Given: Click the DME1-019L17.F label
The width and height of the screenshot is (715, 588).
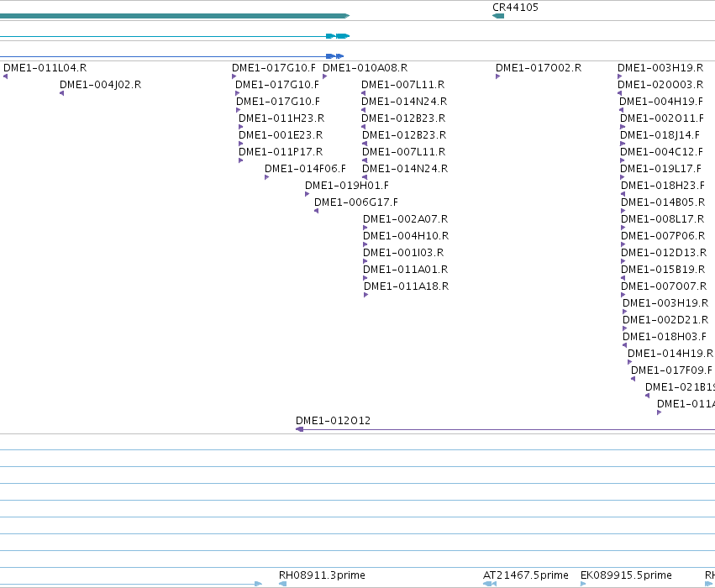Looking at the screenshot, I should tap(660, 169).
